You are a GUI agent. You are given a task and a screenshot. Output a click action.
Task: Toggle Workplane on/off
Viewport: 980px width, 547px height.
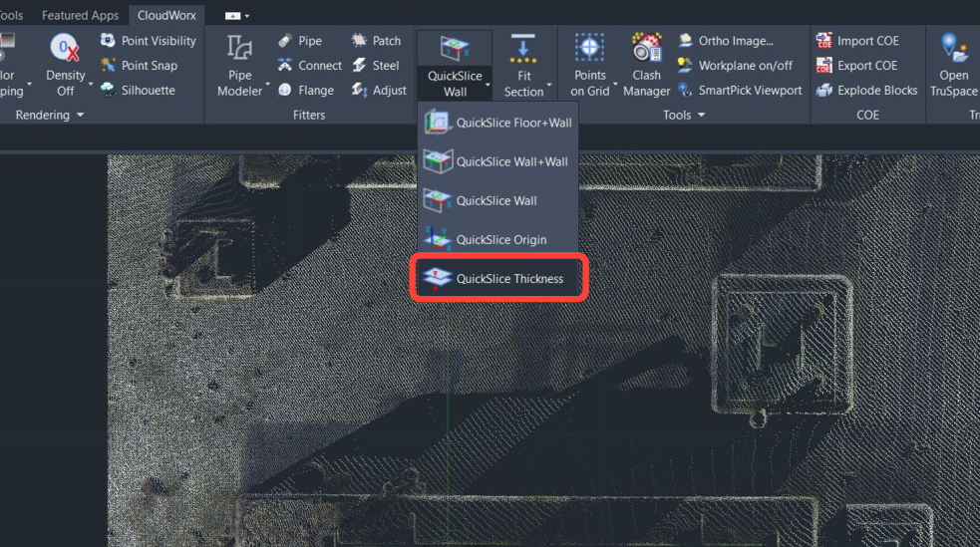[x=735, y=65]
